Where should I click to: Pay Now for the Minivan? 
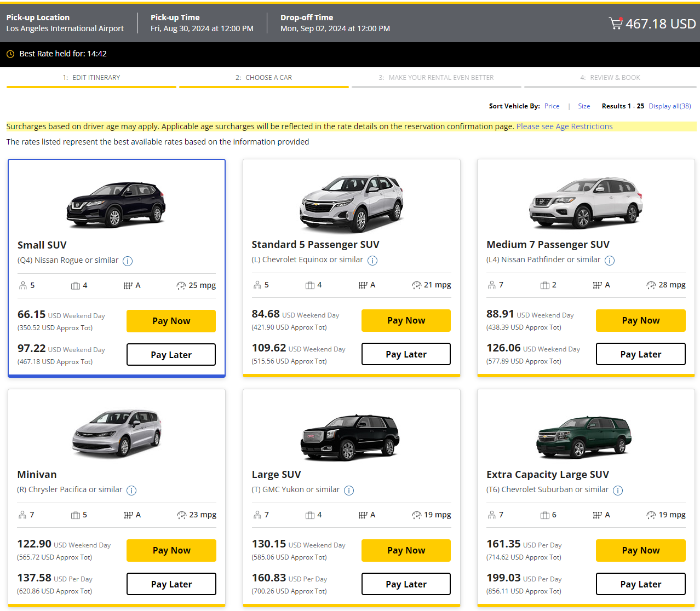coord(171,551)
